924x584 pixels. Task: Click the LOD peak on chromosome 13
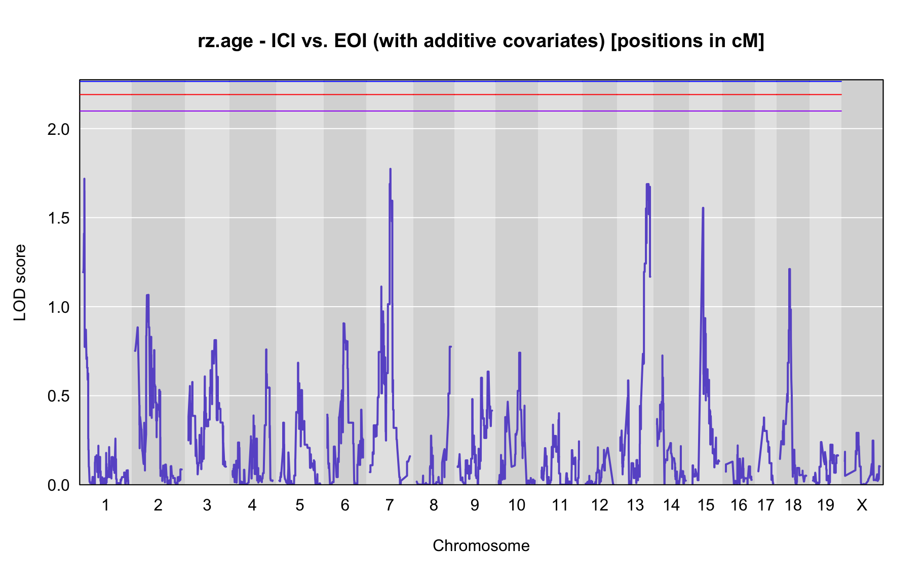click(647, 185)
